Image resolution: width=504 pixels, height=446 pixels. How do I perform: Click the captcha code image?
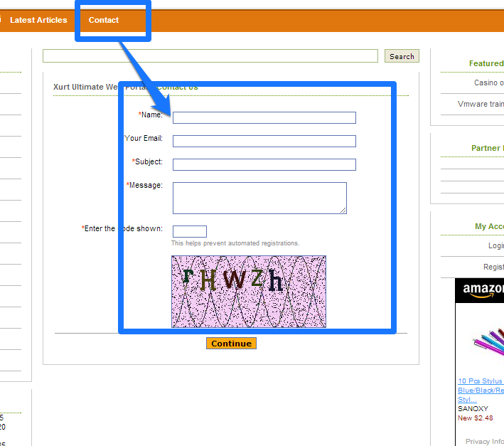pos(248,292)
